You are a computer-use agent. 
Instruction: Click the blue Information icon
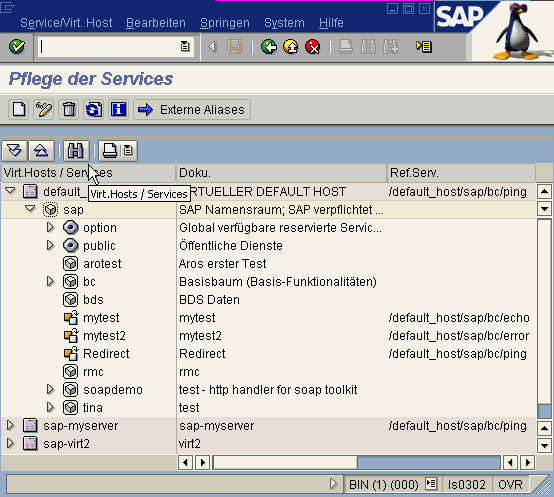119,110
